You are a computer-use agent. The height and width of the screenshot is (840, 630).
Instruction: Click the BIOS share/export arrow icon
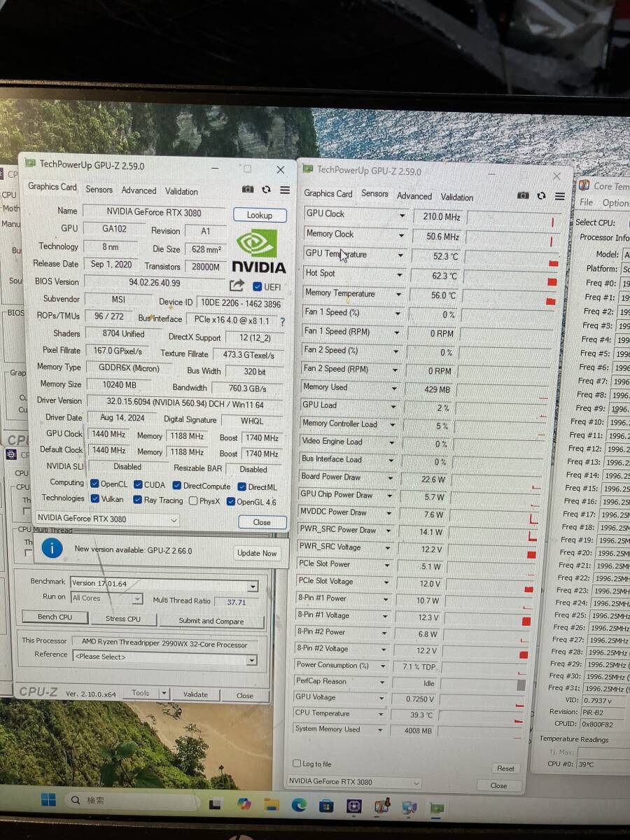[x=237, y=285]
